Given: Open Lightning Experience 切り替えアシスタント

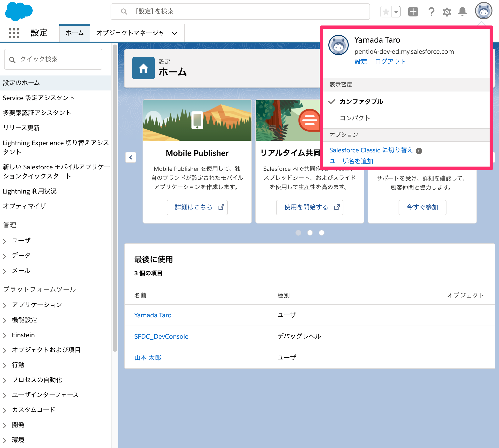Looking at the screenshot, I should (55, 148).
